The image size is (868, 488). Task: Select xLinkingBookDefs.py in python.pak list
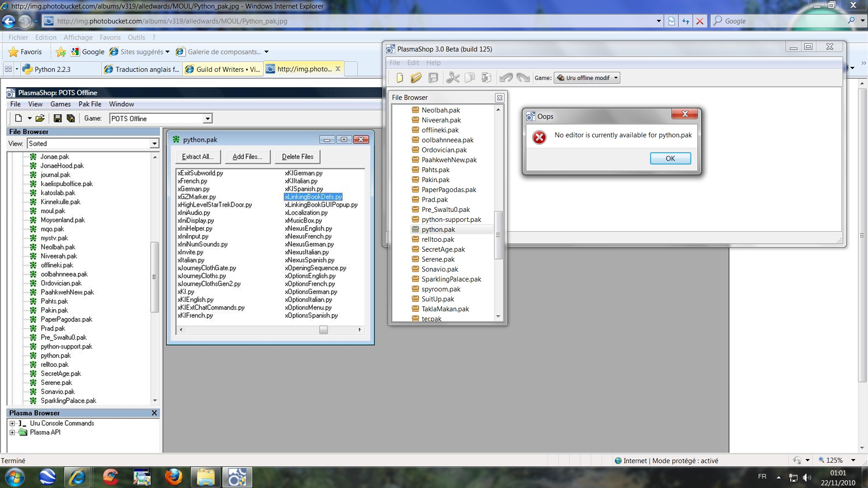coord(313,197)
